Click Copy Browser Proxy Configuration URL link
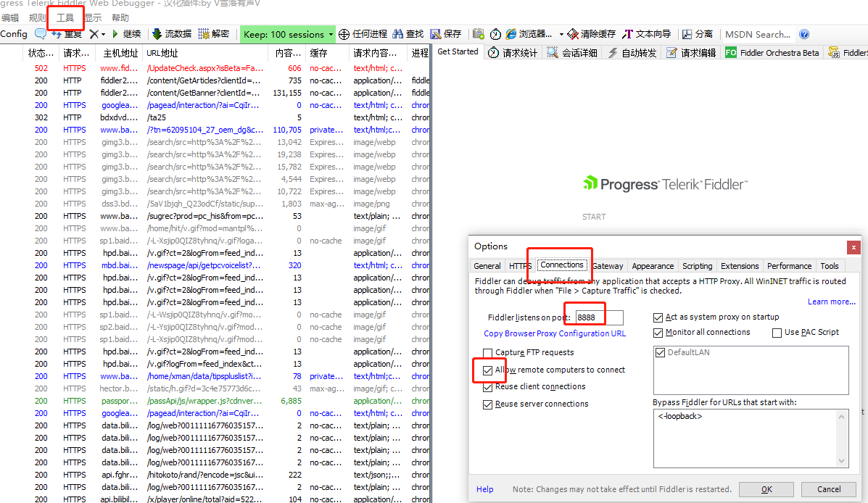The height and width of the screenshot is (503, 868). (555, 333)
